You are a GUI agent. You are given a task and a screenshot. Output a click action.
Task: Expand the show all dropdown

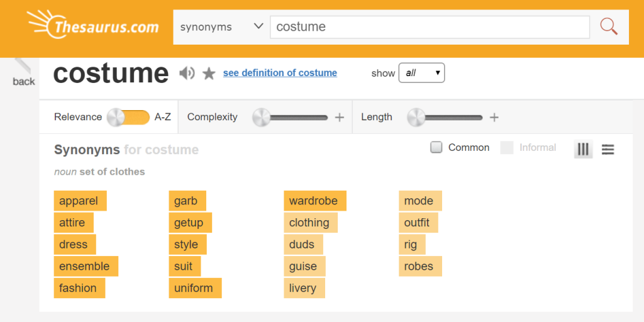[x=421, y=73]
